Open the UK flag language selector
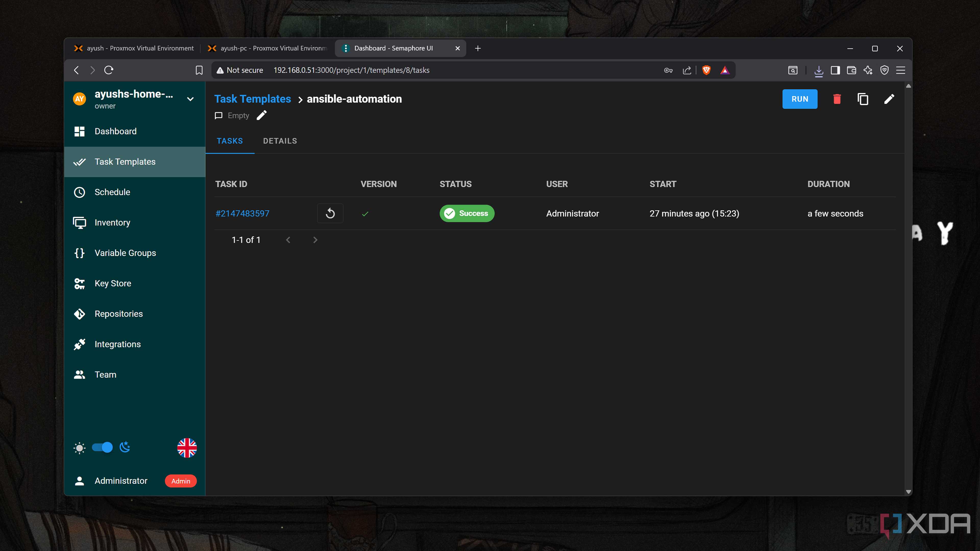 (187, 448)
